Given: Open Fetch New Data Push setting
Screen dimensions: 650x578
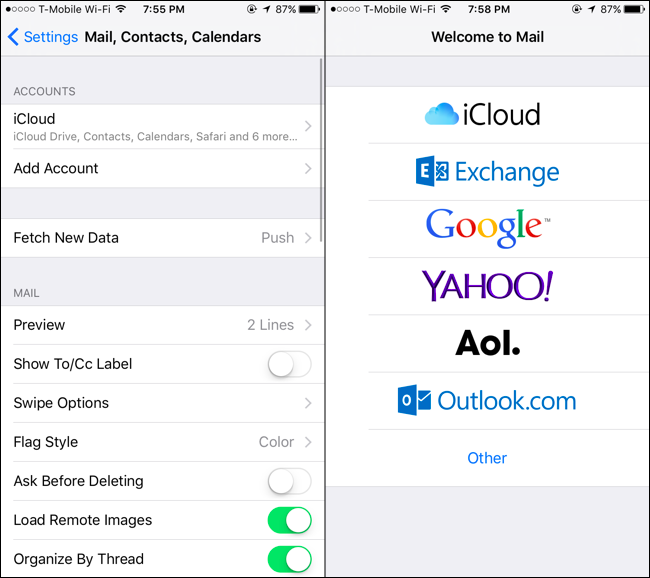Looking at the screenshot, I should pos(162,238).
